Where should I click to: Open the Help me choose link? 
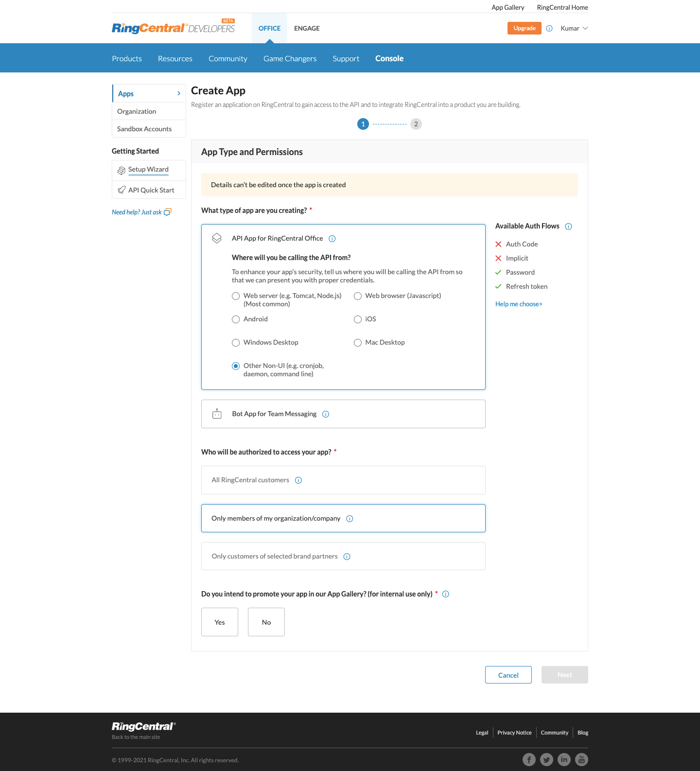coord(519,304)
